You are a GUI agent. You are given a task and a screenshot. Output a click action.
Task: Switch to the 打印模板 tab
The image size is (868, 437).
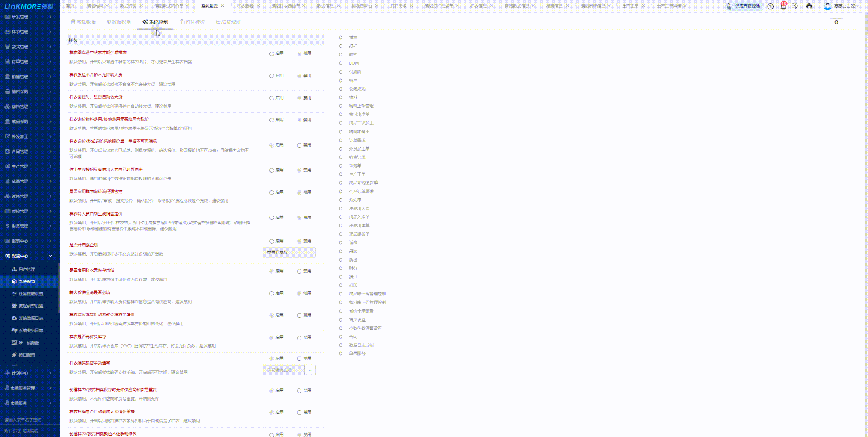point(192,22)
